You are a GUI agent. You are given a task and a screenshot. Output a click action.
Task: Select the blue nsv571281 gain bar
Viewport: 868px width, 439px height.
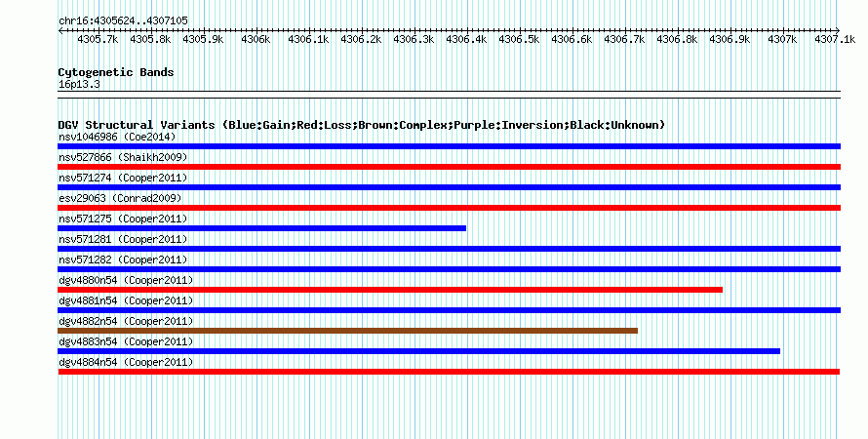[x=449, y=249]
